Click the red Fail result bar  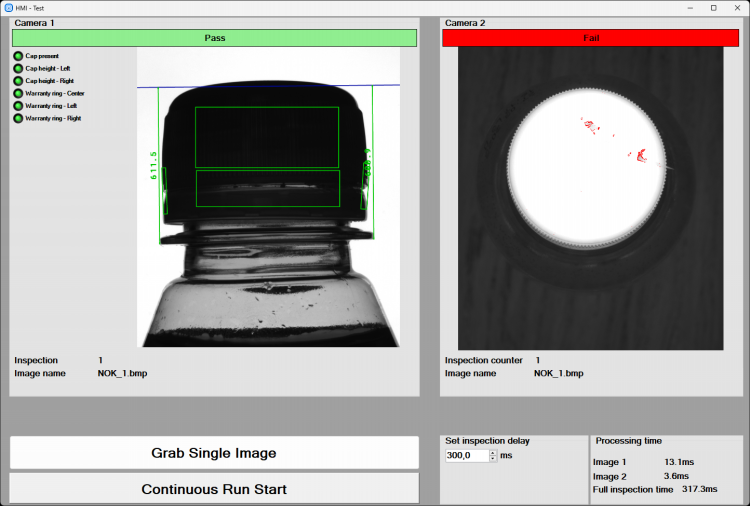[590, 38]
